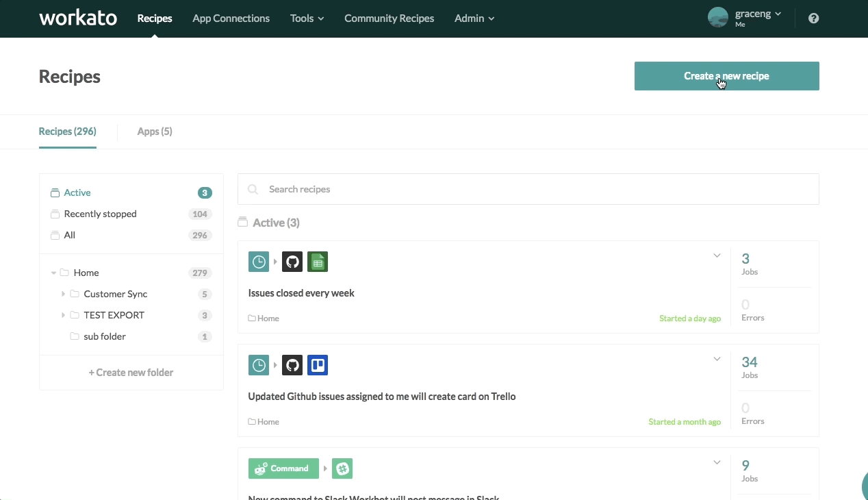Go to Community Recipes in navigation
Viewport: 868px width, 500px height.
pos(389,18)
